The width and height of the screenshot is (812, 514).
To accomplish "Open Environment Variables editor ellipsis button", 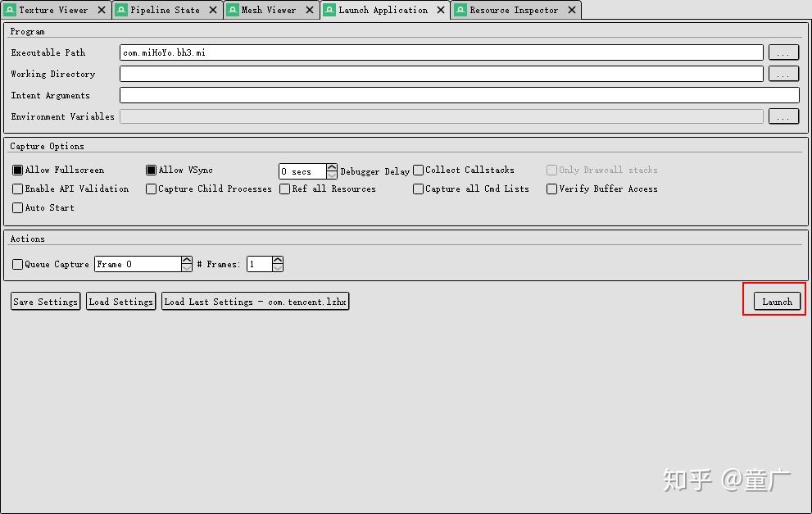I will tap(783, 116).
